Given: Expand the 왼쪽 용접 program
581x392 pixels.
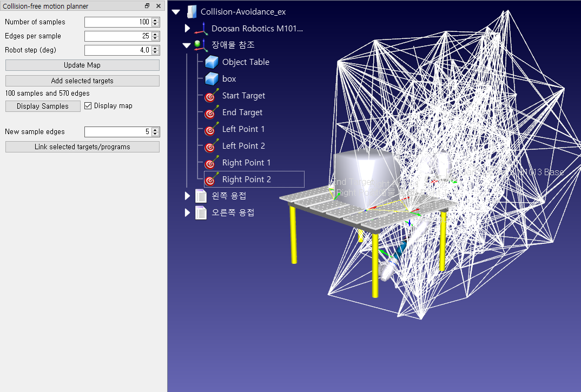Looking at the screenshot, I should pyautogui.click(x=188, y=196).
